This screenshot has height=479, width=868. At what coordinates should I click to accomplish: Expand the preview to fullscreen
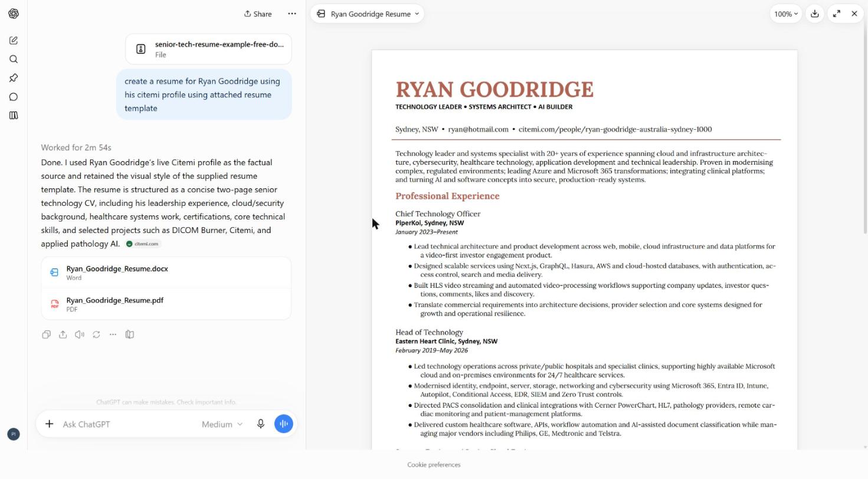click(x=837, y=14)
